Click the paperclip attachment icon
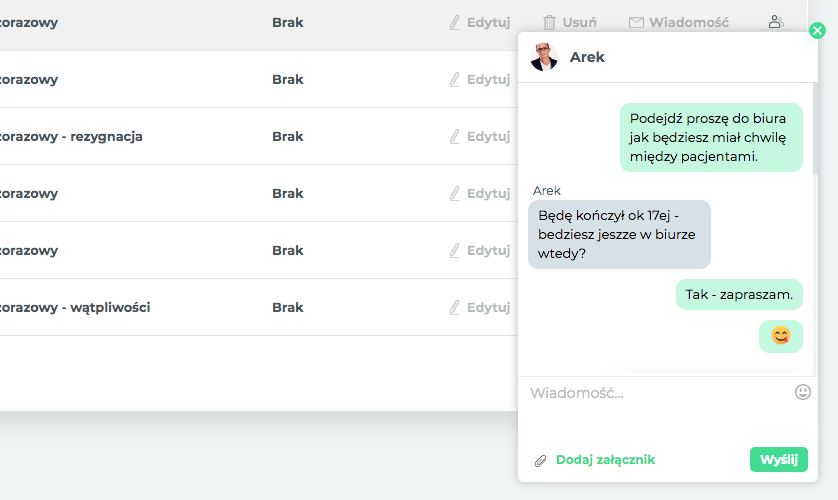The height and width of the screenshot is (500, 838). (x=540, y=460)
